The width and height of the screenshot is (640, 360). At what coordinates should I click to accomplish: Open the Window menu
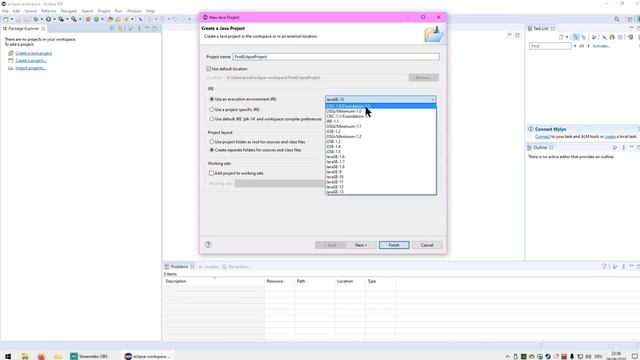(x=134, y=11)
